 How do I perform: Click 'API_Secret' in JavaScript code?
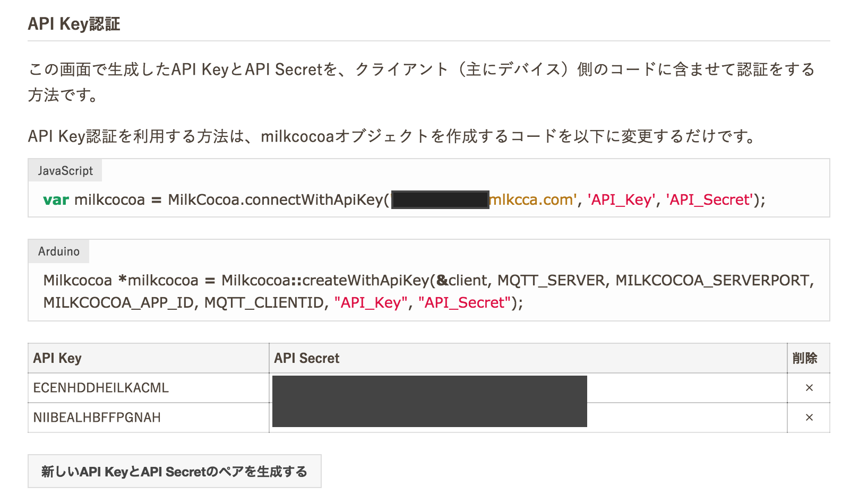click(710, 199)
